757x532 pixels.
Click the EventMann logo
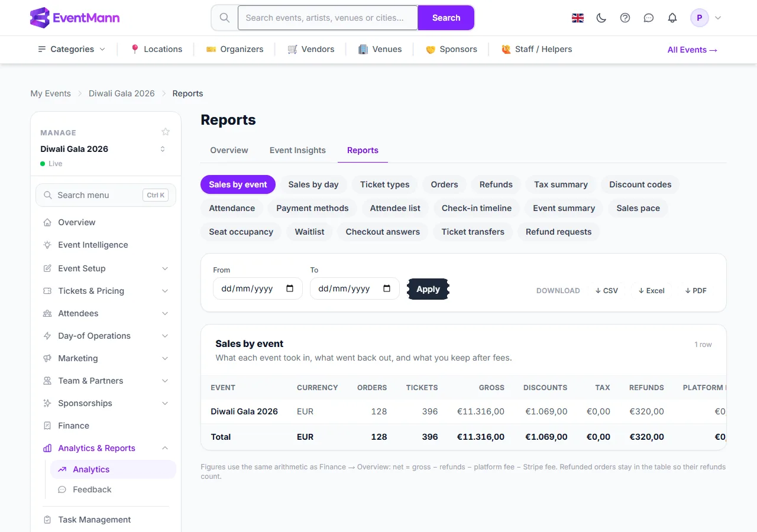click(75, 18)
